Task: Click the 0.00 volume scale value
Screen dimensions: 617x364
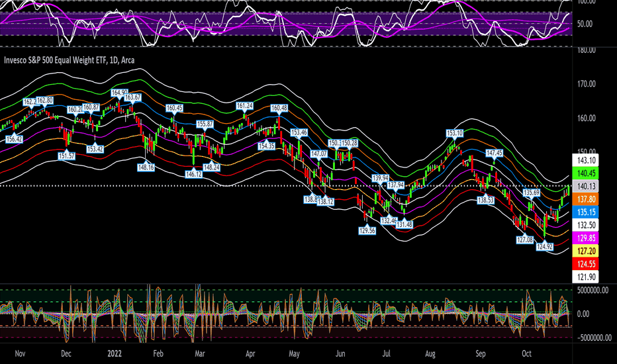Action: [583, 314]
